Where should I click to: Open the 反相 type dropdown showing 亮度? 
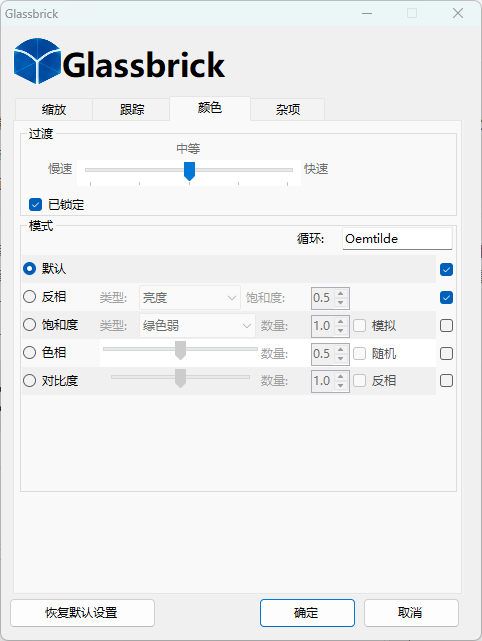pyautogui.click(x=190, y=298)
